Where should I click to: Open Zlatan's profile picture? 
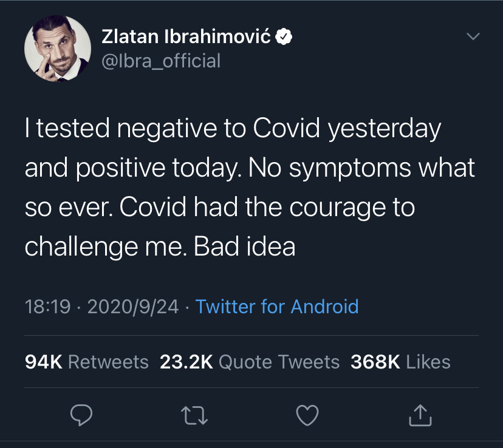point(53,53)
